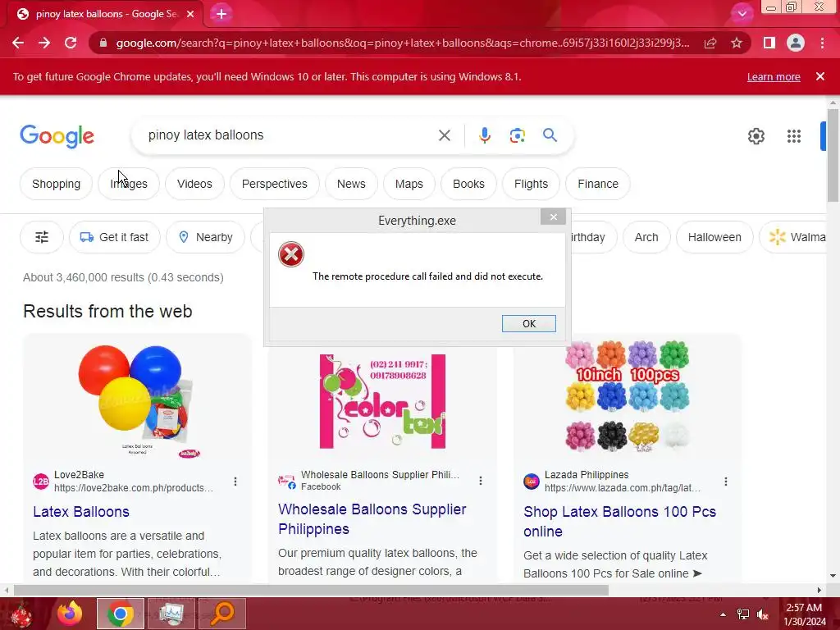View site information lock icon
The image size is (840, 630).
click(103, 43)
